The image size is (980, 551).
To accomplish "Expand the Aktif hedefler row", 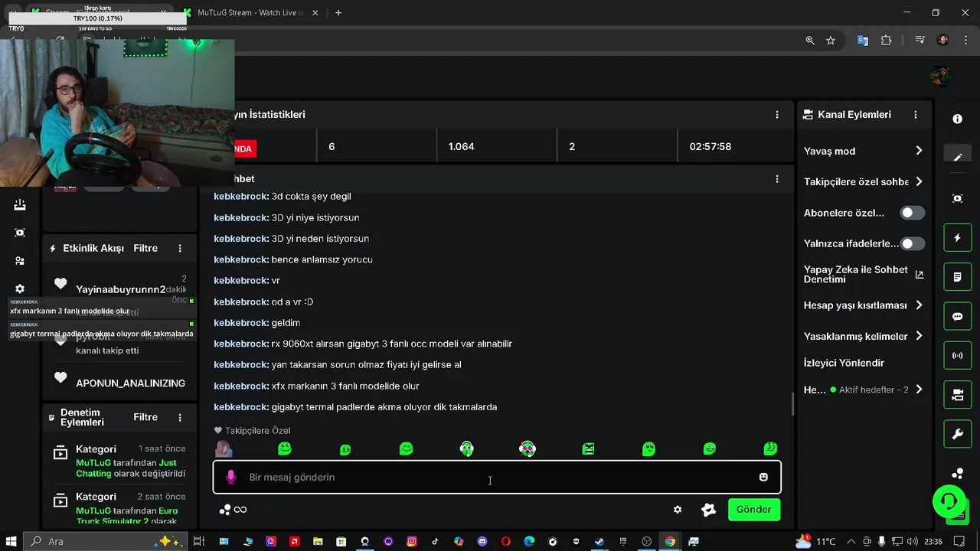I will click(864, 390).
